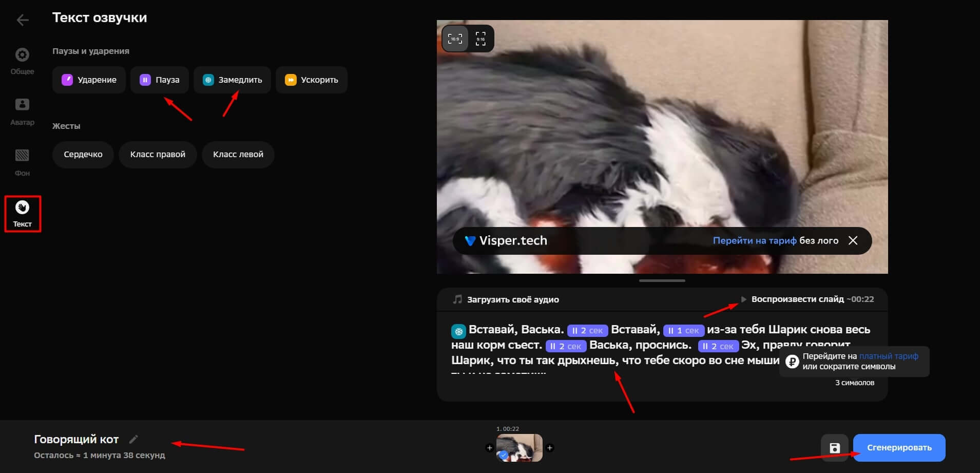Screen dimensions: 980x473
Task: Add a slide after the thumbnail
Action: pos(550,448)
